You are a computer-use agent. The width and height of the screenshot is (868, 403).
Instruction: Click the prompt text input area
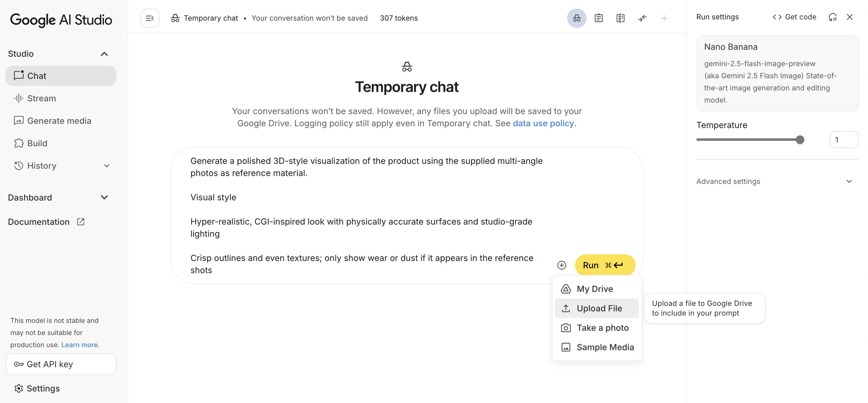coord(367,215)
